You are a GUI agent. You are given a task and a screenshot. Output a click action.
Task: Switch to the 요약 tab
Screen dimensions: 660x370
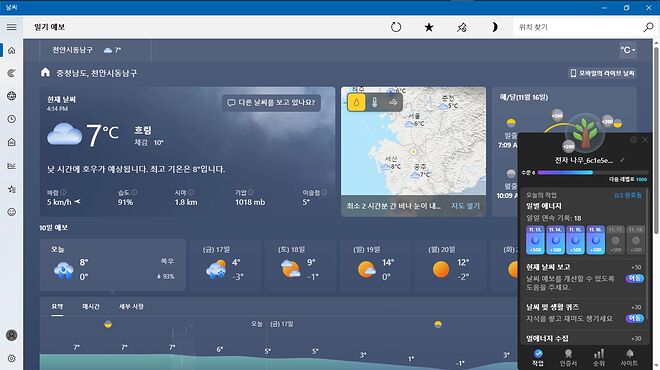click(x=57, y=307)
